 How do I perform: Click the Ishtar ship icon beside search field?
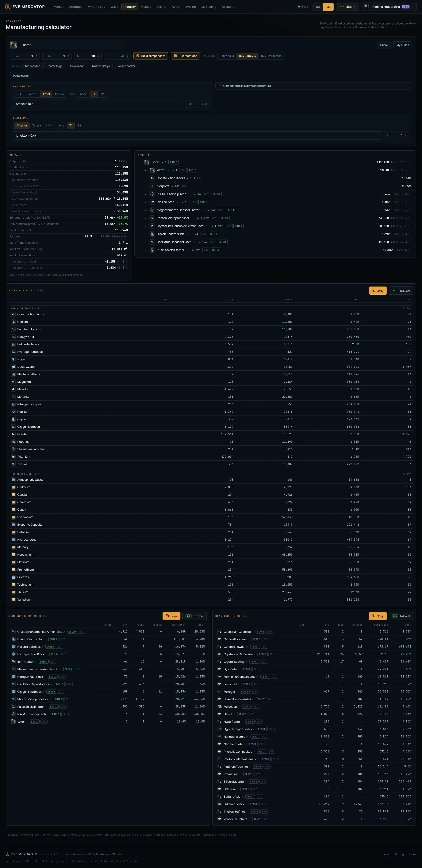point(14,45)
